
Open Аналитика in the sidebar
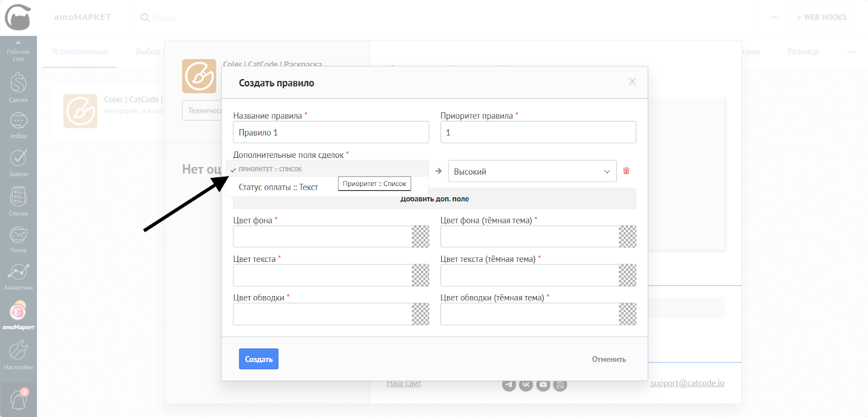[x=18, y=275]
